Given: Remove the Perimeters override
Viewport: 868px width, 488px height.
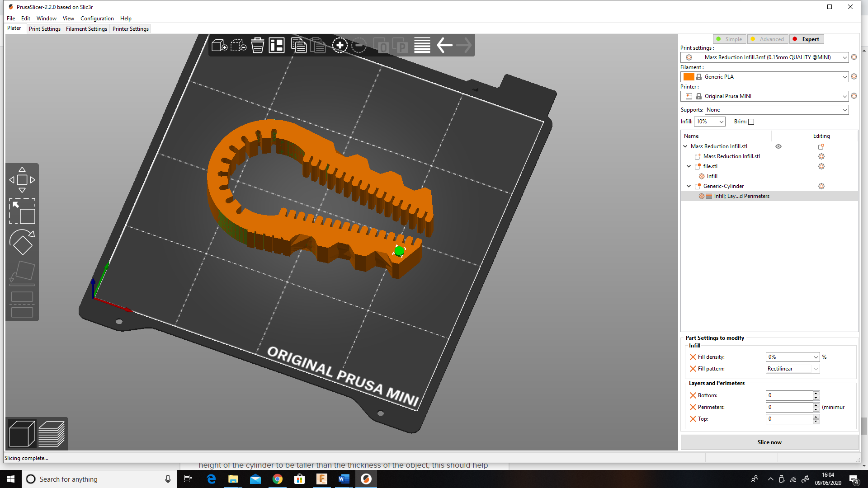Looking at the screenshot, I should [x=693, y=407].
